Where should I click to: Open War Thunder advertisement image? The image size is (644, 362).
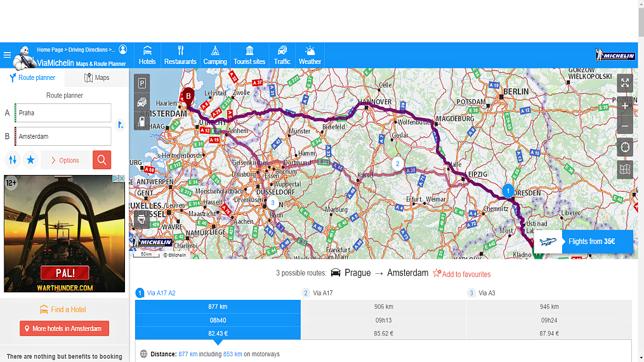(x=65, y=234)
